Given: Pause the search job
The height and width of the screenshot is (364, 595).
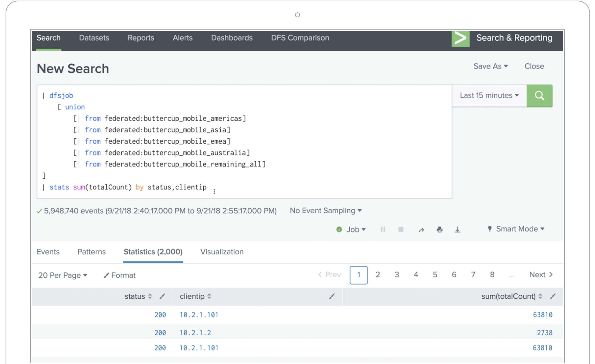Looking at the screenshot, I should tap(383, 229).
